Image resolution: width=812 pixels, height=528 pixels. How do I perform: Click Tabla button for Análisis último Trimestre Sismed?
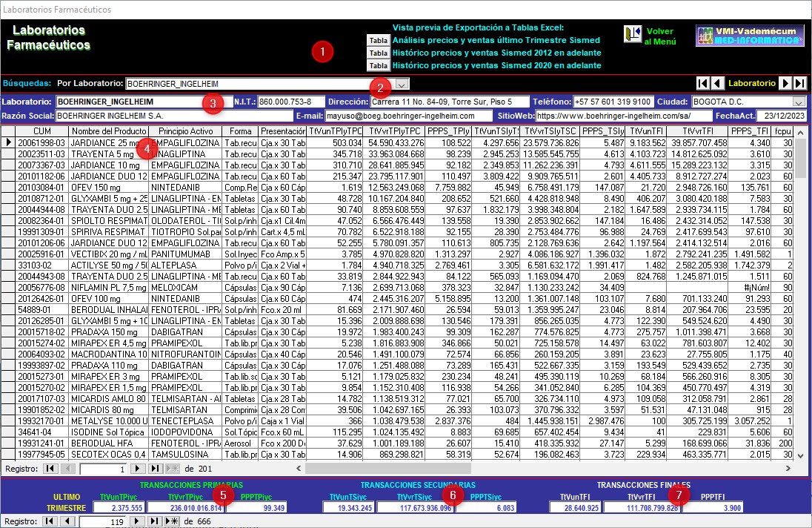[x=378, y=41]
